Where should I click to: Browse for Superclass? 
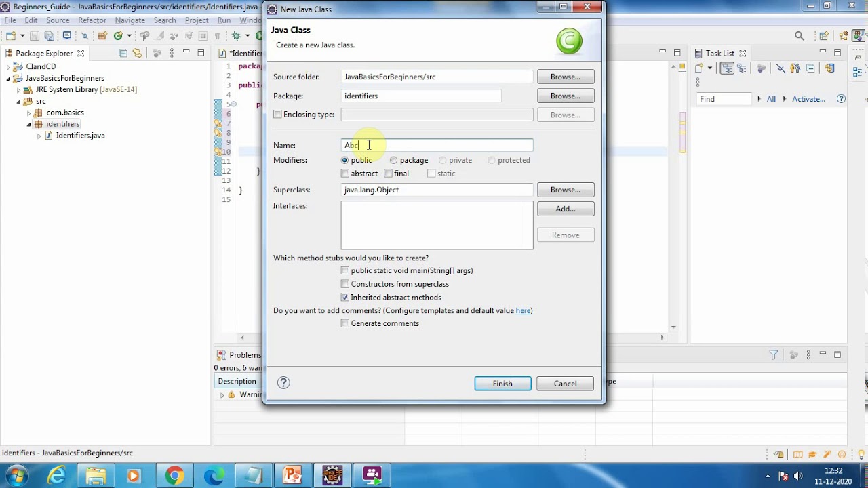click(x=566, y=190)
